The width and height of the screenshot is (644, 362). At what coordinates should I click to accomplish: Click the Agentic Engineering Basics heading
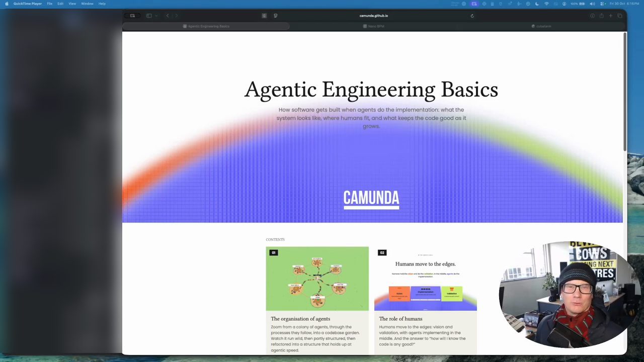pos(371,90)
